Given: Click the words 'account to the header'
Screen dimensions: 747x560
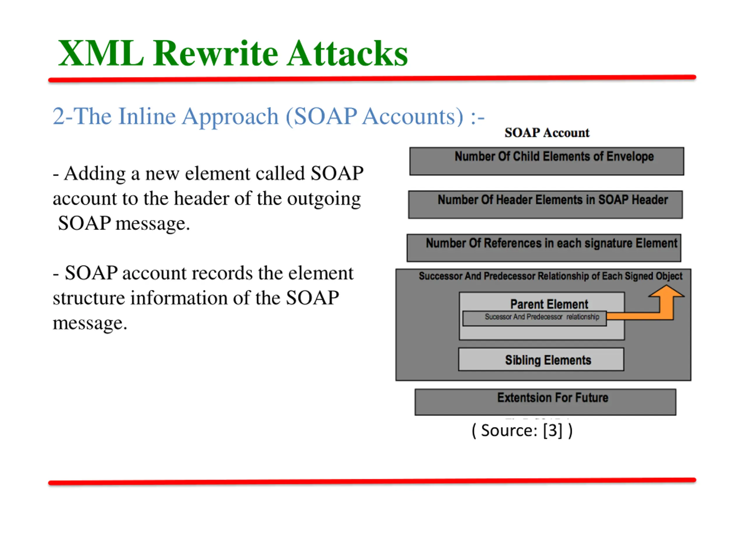Looking at the screenshot, I should click(x=142, y=199).
